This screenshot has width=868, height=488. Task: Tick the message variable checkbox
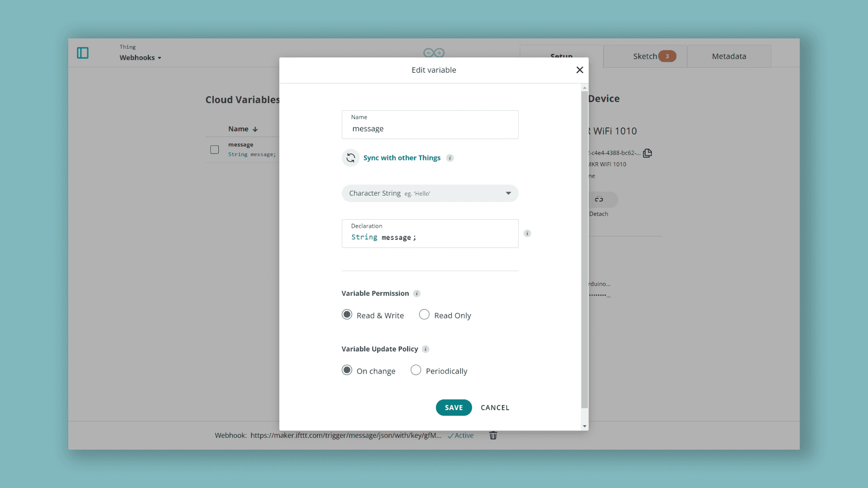215,150
